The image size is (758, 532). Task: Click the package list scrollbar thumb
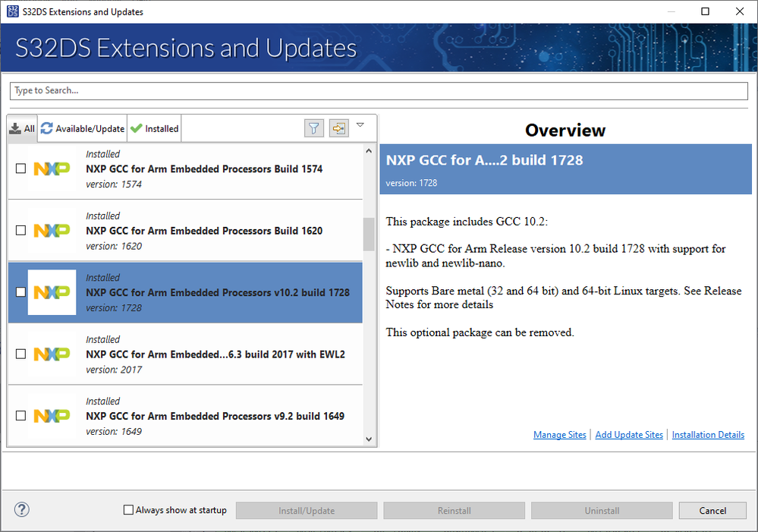pyautogui.click(x=369, y=234)
